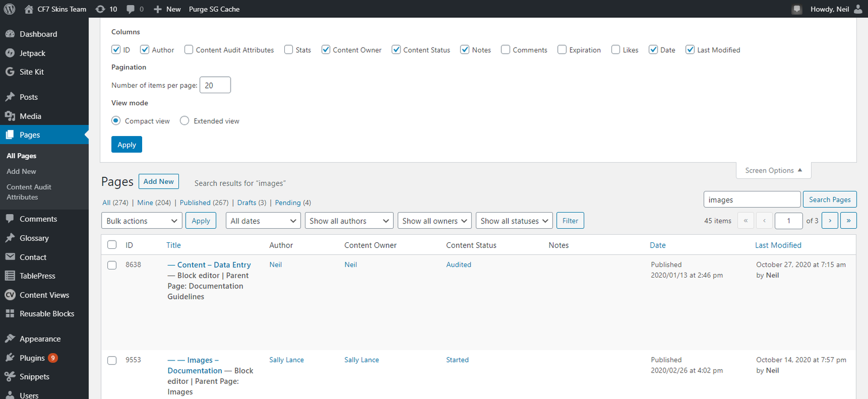Click the WordPress logo icon

10,9
